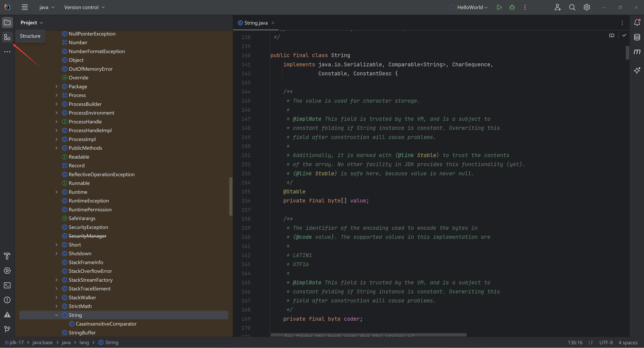Expand the ProcessBuilder node
This screenshot has width=644, height=348.
(57, 104)
